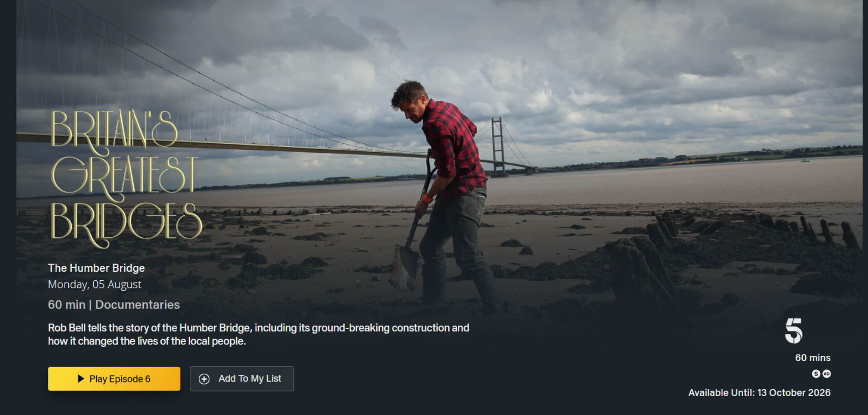
Task: Click the Available Until 13 October 2026 text
Action: [759, 392]
